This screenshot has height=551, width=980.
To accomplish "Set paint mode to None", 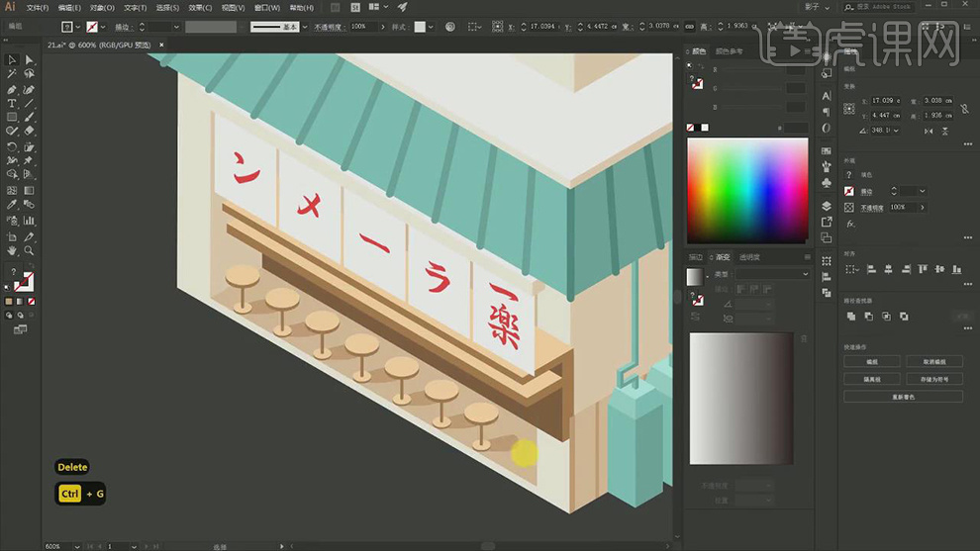I will click(x=32, y=301).
